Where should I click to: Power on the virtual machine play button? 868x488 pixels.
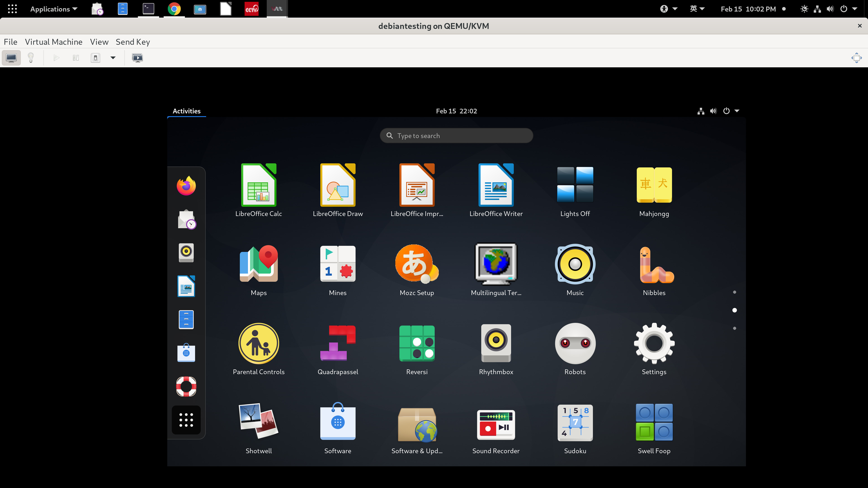tap(56, 58)
